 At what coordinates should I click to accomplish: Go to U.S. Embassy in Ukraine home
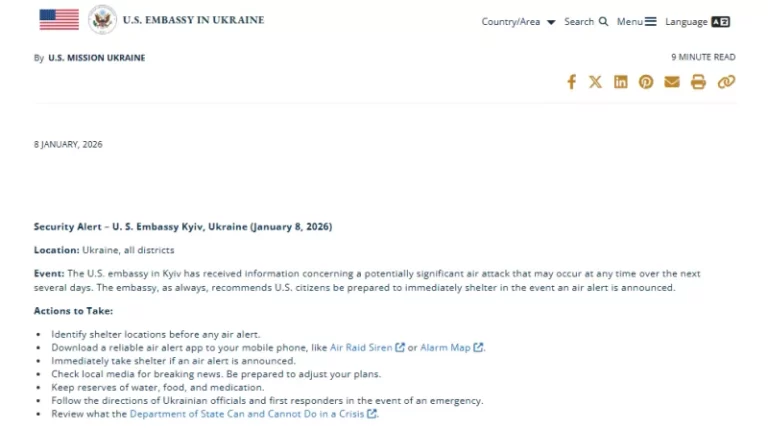pyautogui.click(x=193, y=20)
